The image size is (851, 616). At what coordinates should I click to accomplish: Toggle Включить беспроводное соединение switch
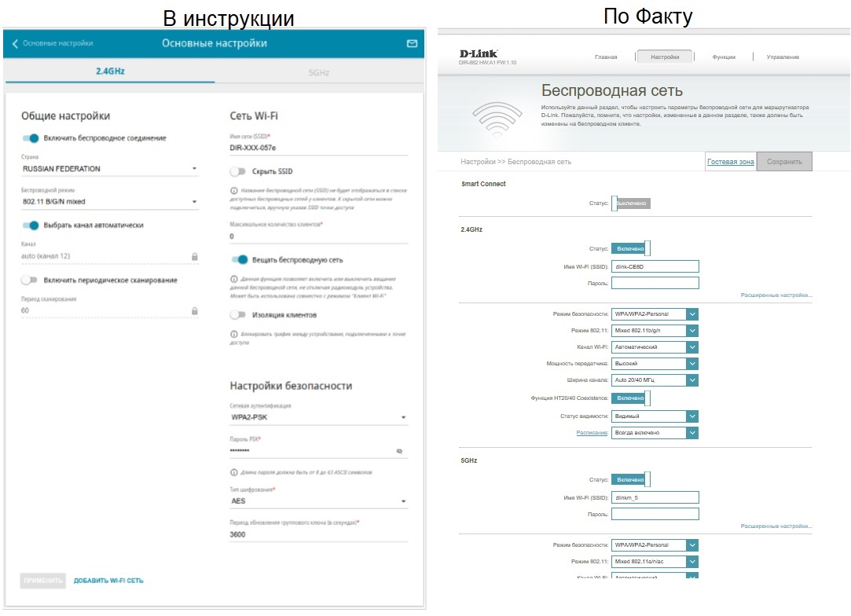[x=31, y=138]
